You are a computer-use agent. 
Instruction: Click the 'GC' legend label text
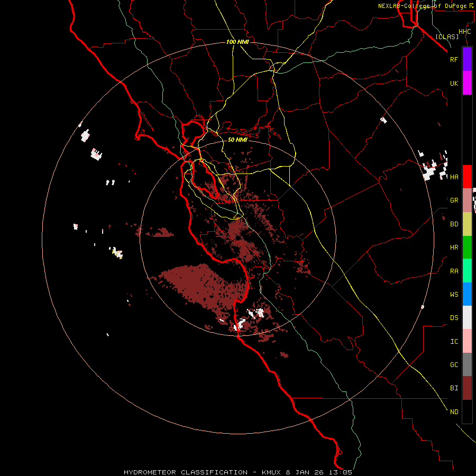coord(454,364)
